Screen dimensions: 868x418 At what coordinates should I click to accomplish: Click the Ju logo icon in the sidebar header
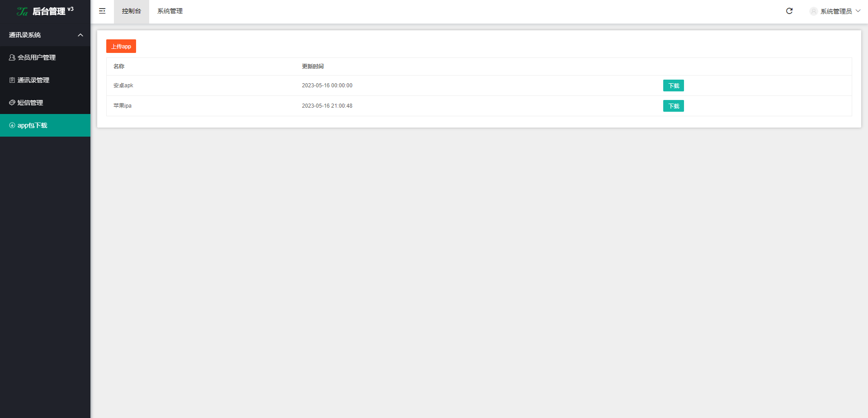pos(22,11)
